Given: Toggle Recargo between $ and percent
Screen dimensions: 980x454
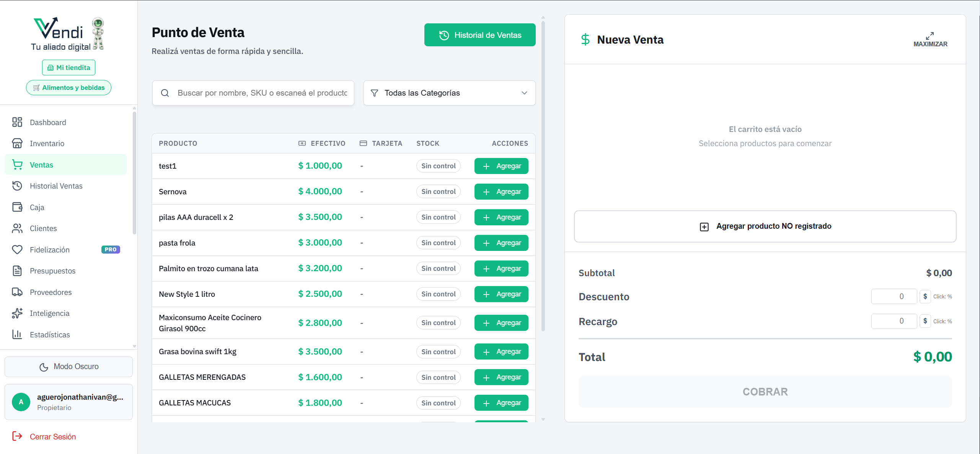Looking at the screenshot, I should tap(925, 321).
